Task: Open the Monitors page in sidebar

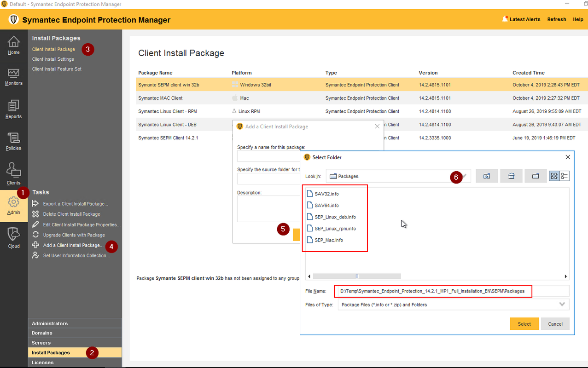Action: tap(14, 76)
